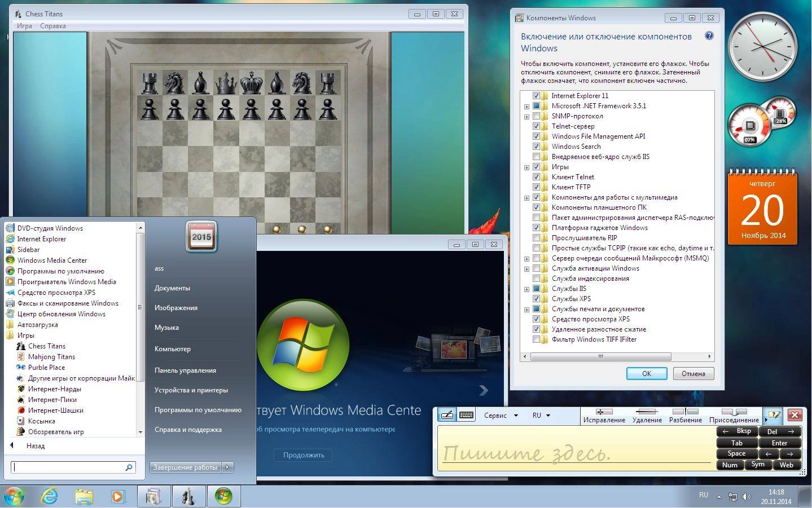Toggle the Службы XPS checkbox

536,299
